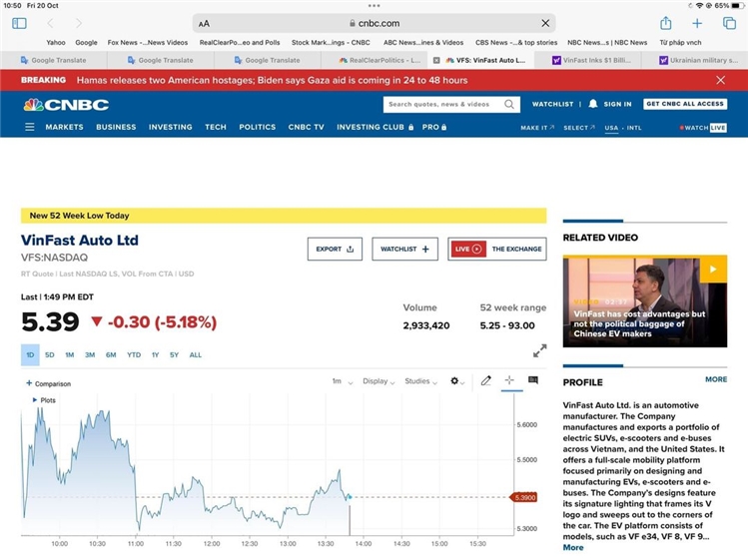
Task: Click the magnifier search icon
Action: click(509, 104)
